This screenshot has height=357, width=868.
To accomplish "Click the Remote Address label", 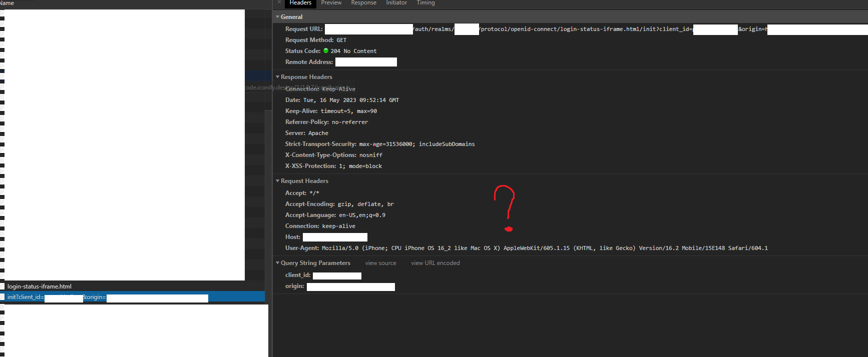I will tap(309, 62).
